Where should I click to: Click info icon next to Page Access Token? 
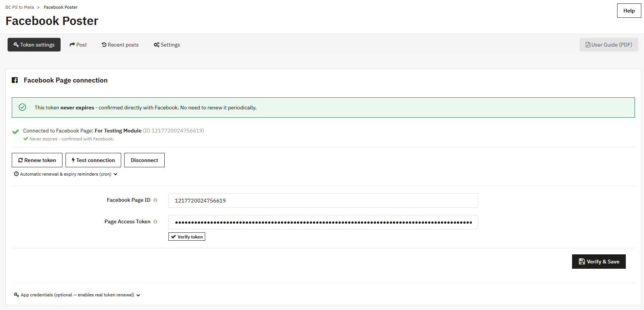155,222
